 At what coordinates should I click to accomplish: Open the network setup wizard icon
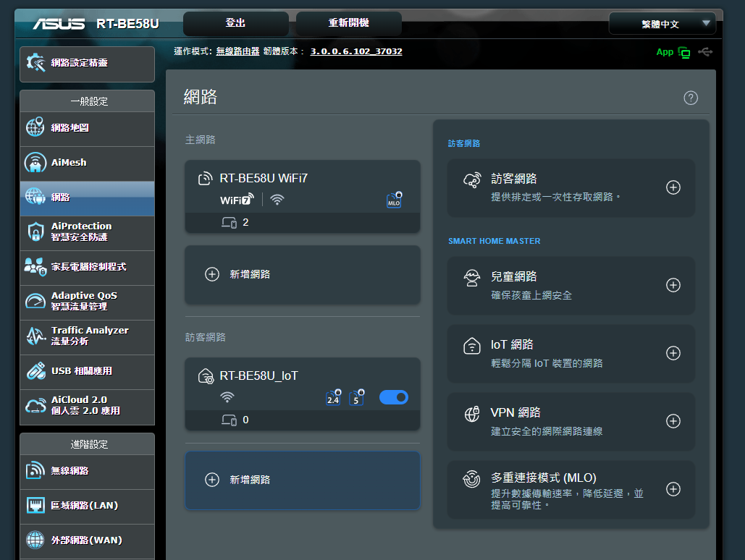(35, 63)
